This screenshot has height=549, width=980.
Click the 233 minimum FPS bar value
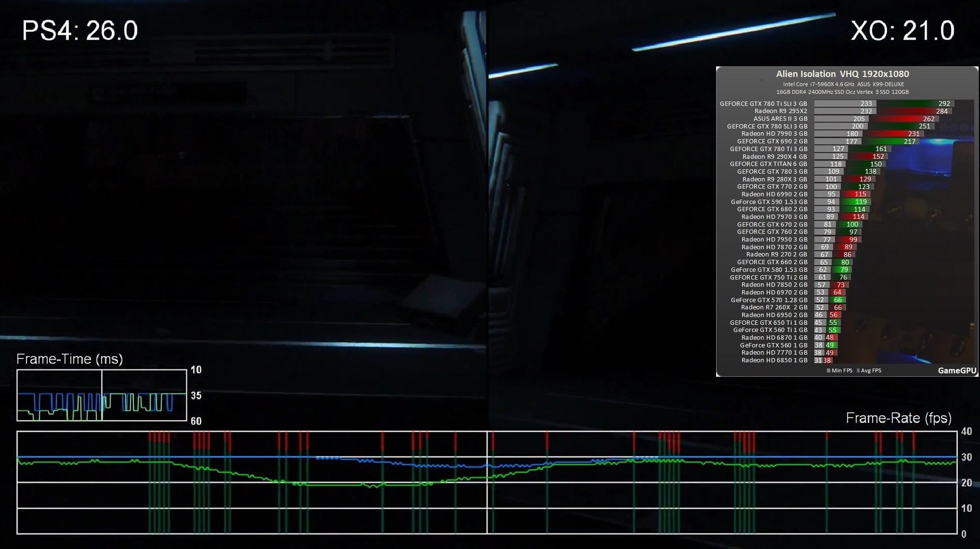[866, 103]
